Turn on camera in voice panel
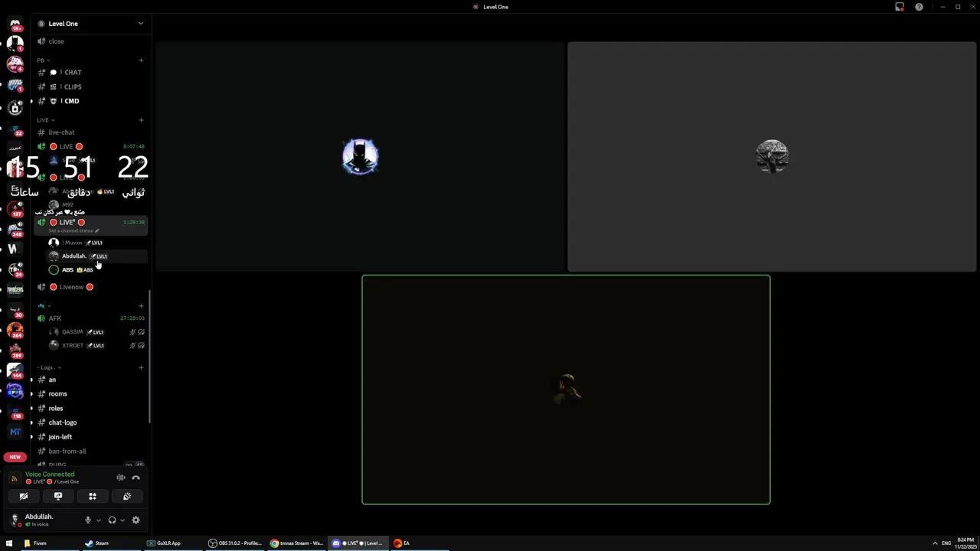Viewport: 980px width, 551px height. [24, 496]
